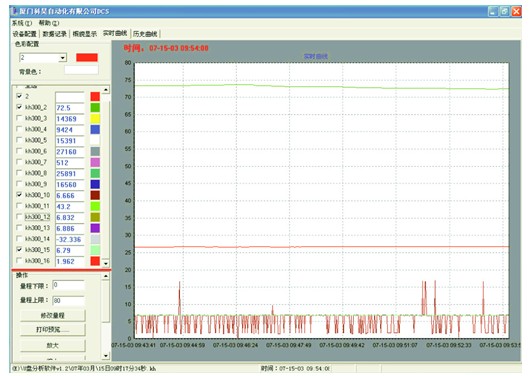
Task: Switch to the 历史曲线 tab
Action: (145, 34)
